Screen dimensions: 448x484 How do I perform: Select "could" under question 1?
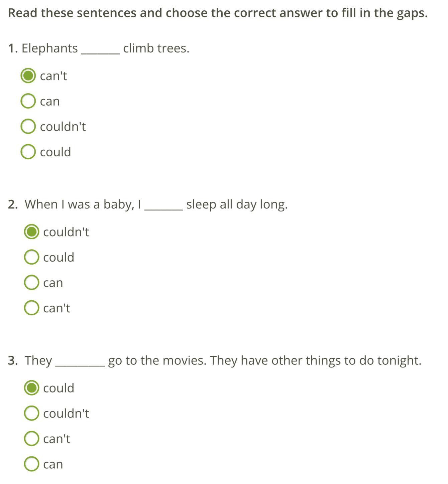tap(28, 152)
